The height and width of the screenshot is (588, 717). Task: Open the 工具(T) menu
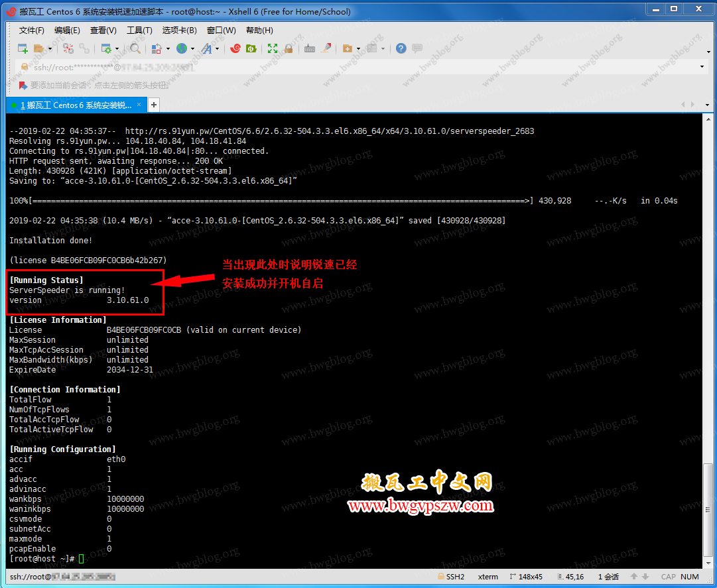click(x=139, y=30)
